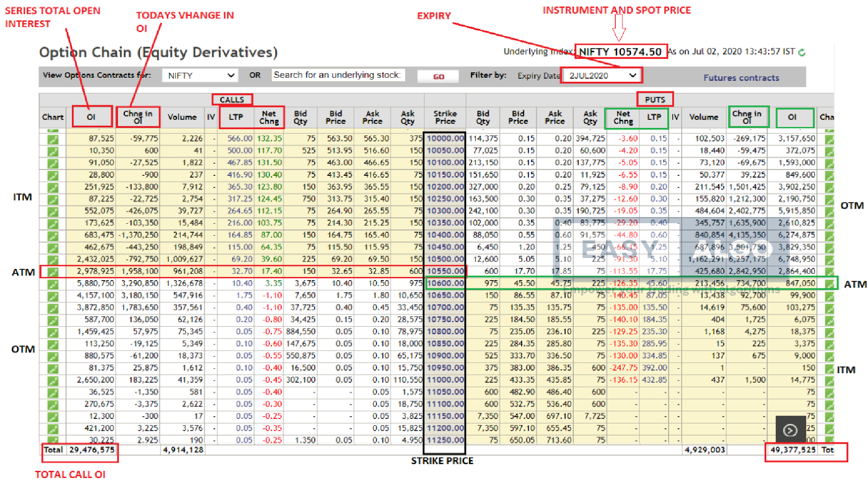Refresh option chain data icon
The image size is (868, 488).
(x=802, y=52)
